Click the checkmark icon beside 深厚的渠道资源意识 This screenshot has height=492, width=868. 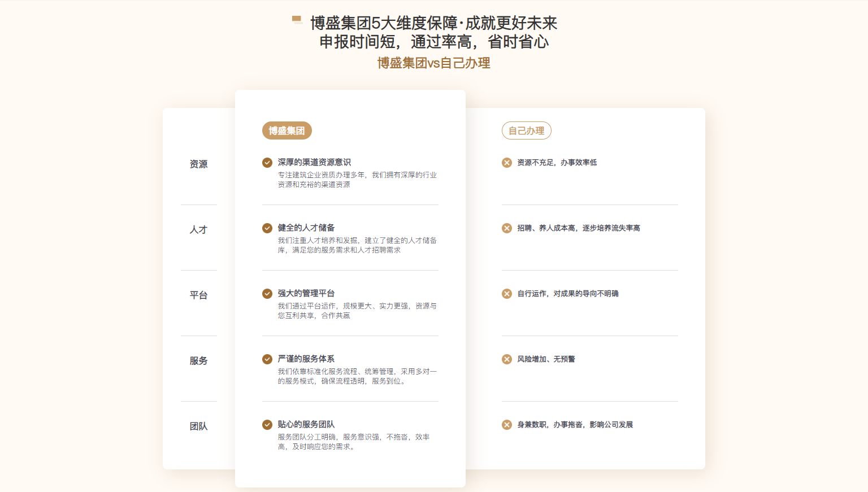coord(267,163)
